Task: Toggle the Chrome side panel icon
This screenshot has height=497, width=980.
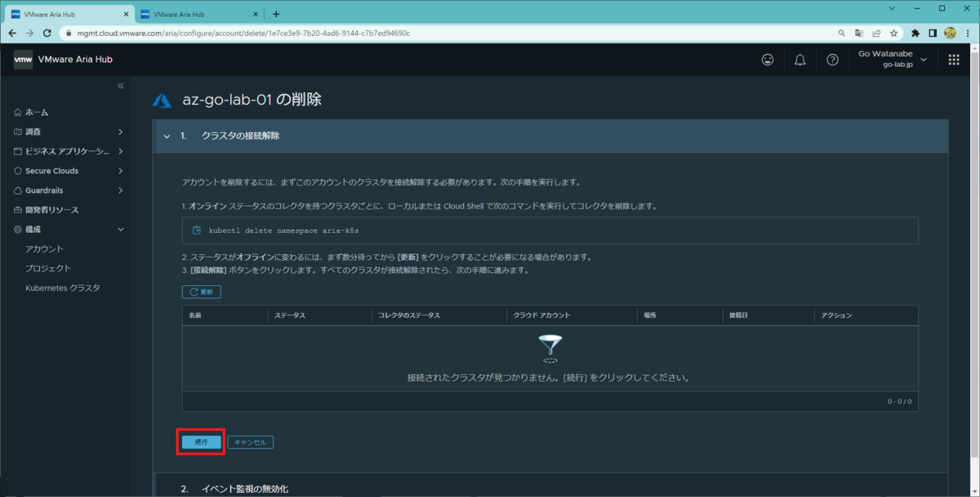Action: [x=933, y=34]
